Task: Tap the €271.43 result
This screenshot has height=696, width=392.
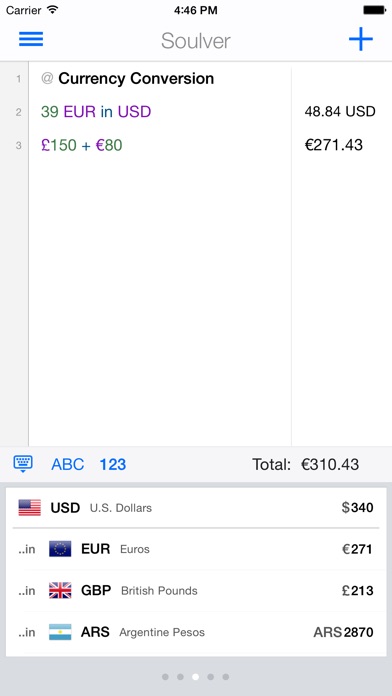Action: coord(334,145)
